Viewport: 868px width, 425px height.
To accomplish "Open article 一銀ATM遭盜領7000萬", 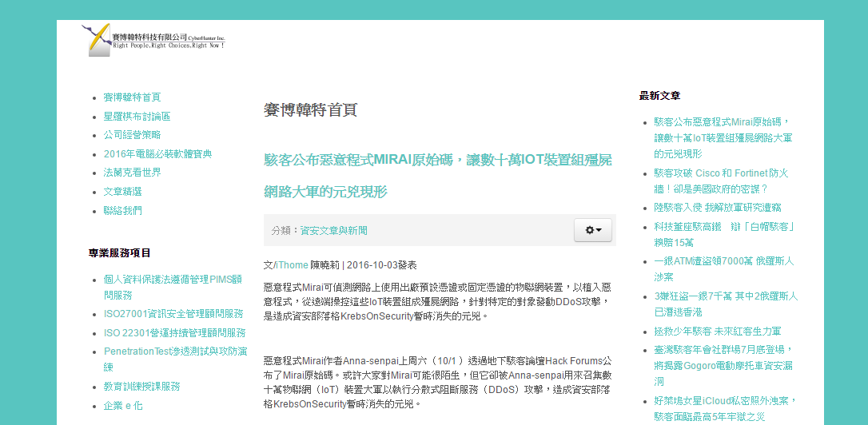I will click(723, 269).
